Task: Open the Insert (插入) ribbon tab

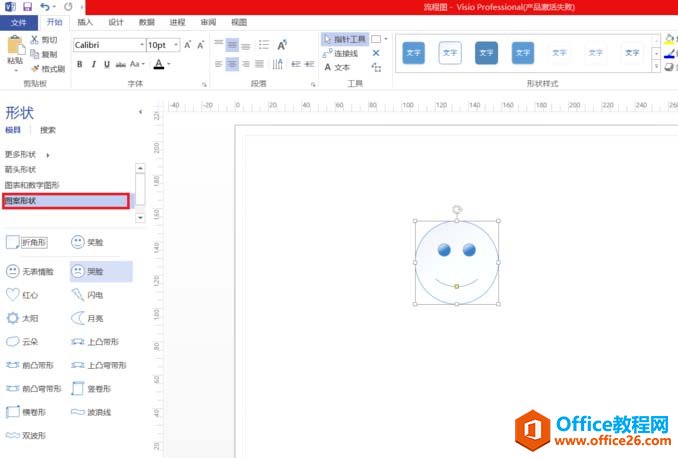Action: 86,21
